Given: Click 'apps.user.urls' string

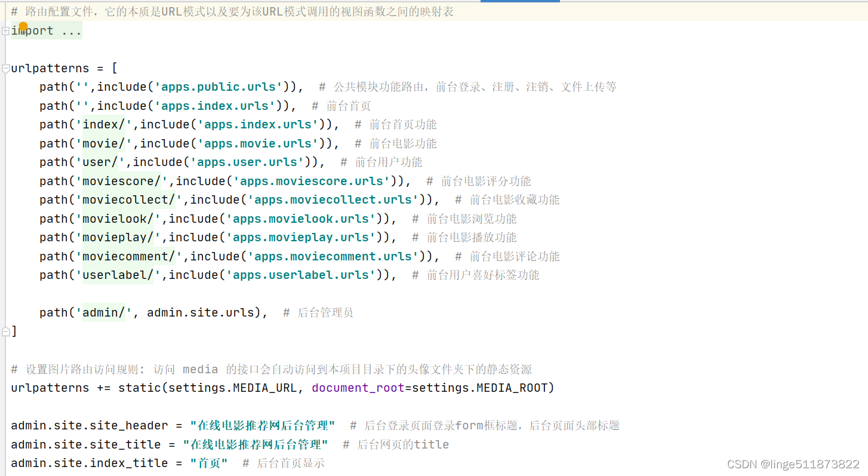Looking at the screenshot, I should point(248,162).
